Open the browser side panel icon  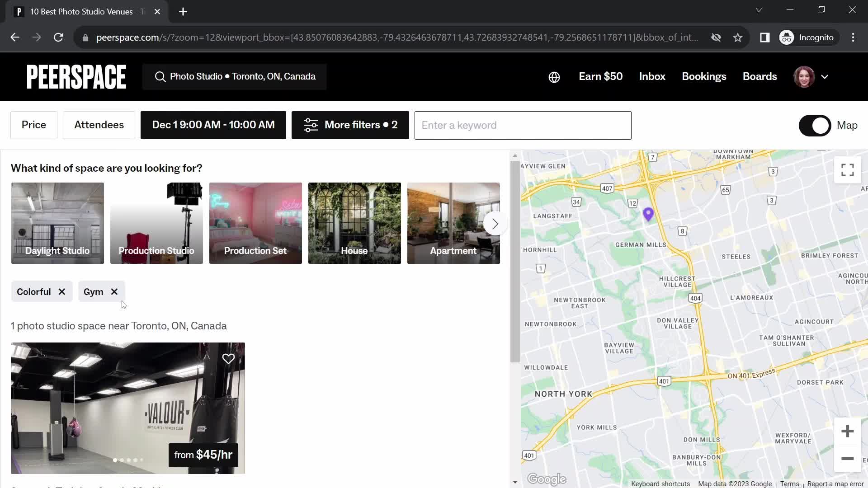pos(764,38)
